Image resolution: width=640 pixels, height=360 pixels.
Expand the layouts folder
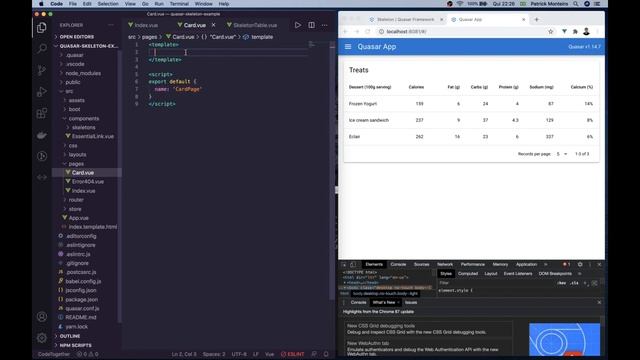coord(77,155)
